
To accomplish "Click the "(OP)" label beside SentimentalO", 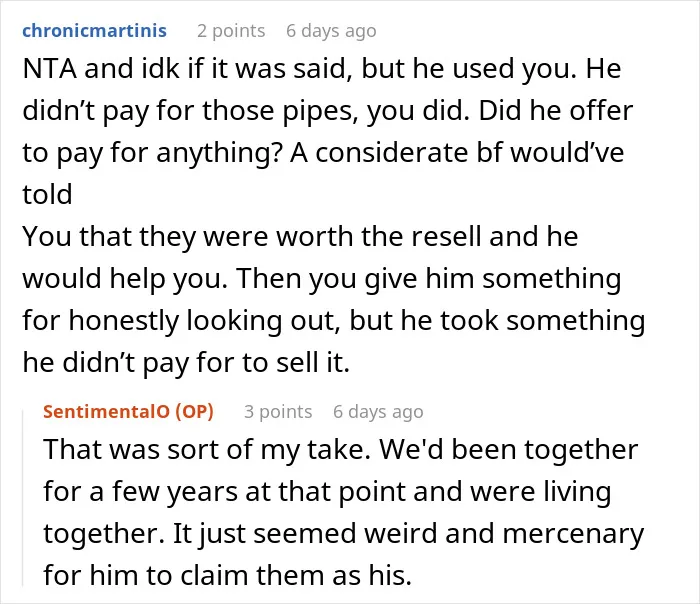I will click(194, 411).
